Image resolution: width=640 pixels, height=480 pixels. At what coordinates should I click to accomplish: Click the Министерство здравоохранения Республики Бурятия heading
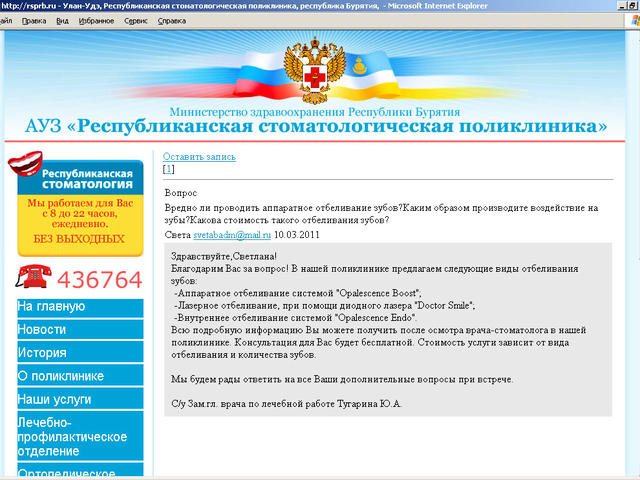pyautogui.click(x=315, y=112)
